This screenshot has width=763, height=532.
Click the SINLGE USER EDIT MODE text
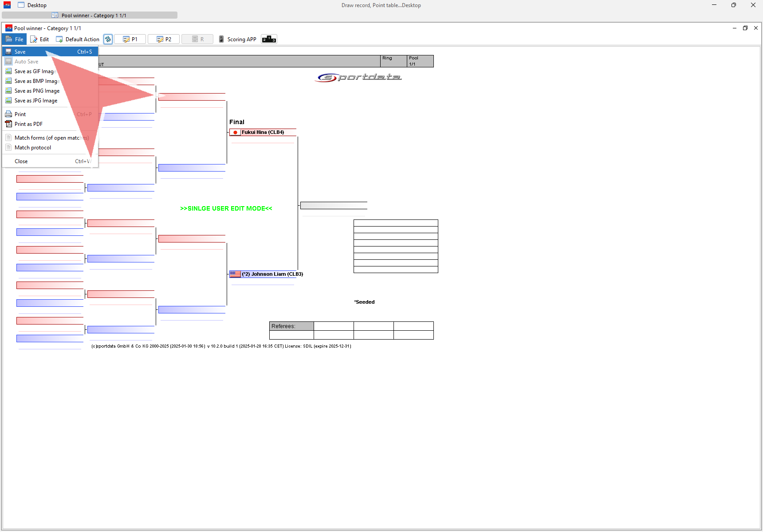pos(226,208)
